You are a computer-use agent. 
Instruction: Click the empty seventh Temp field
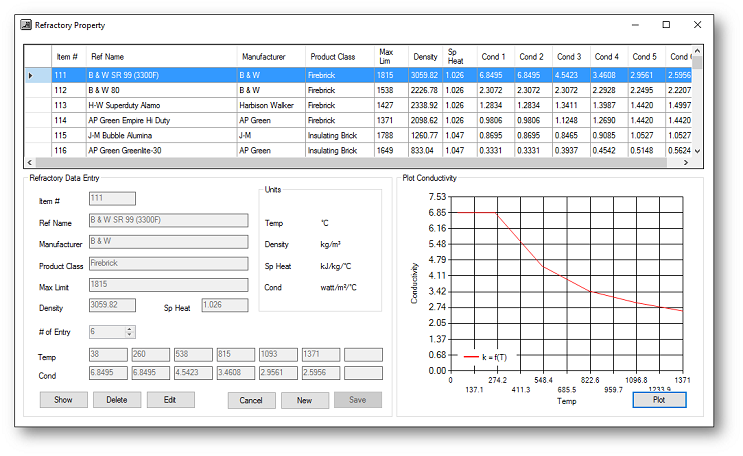[363, 355]
